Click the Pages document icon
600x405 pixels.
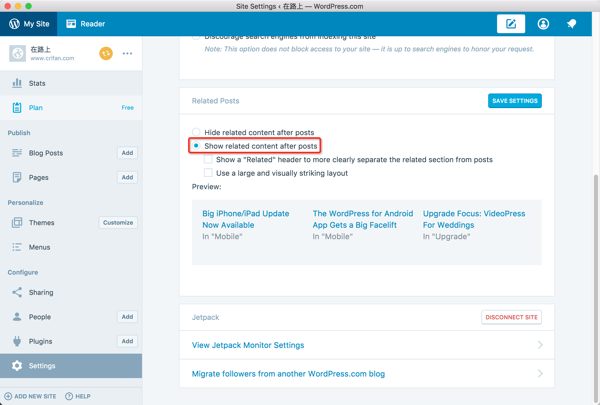tap(17, 177)
